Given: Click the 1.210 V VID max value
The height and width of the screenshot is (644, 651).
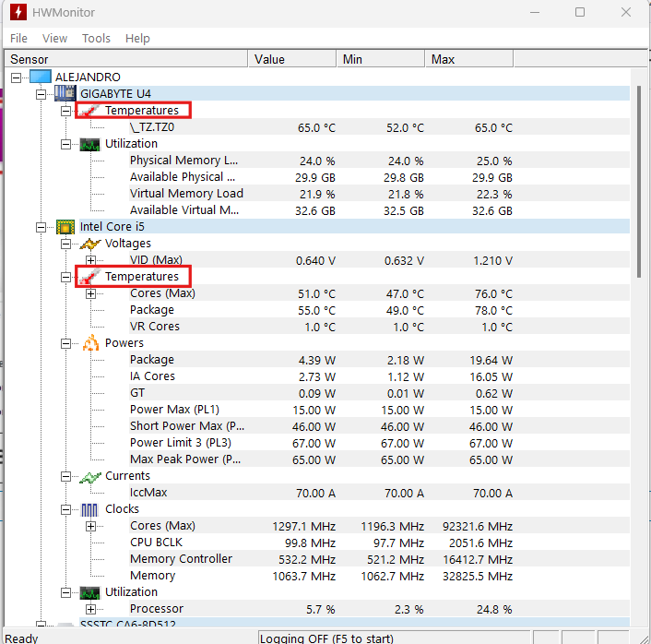Looking at the screenshot, I should point(492,261).
